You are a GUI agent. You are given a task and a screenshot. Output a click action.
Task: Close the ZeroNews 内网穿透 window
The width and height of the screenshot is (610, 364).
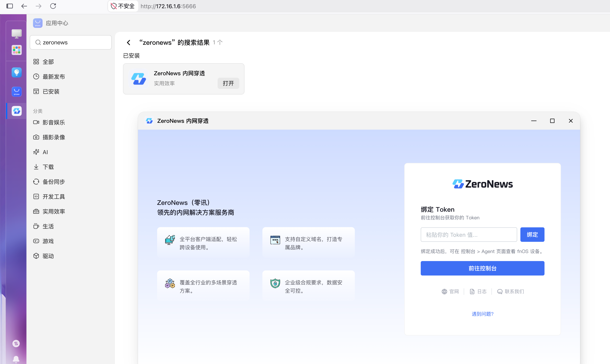[x=570, y=121]
